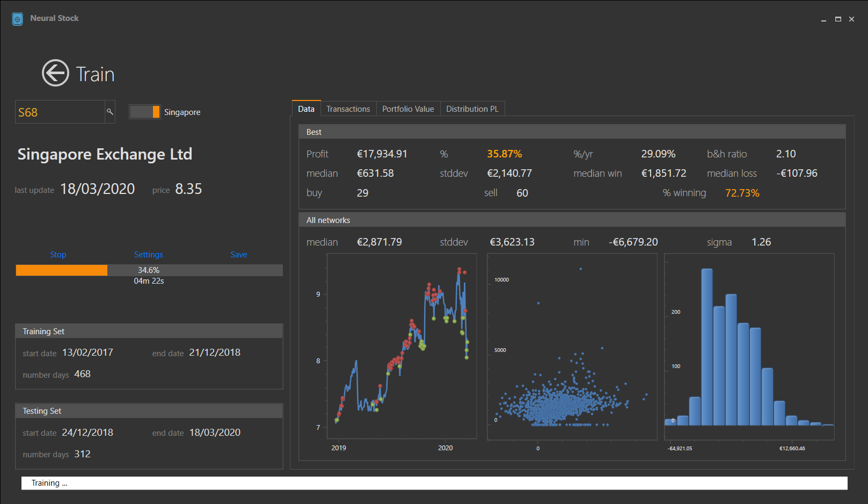Click the Training Set start date 13/02/2017
Image resolution: width=868 pixels, height=504 pixels.
pyautogui.click(x=87, y=352)
